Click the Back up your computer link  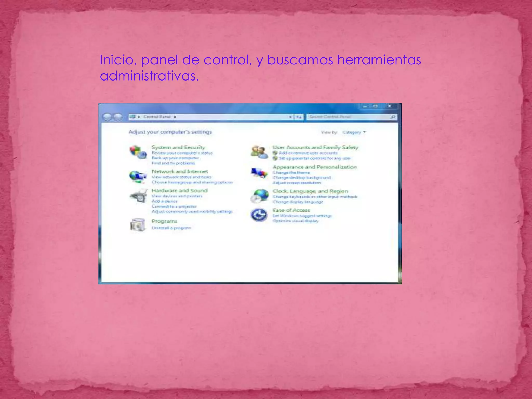click(x=176, y=158)
